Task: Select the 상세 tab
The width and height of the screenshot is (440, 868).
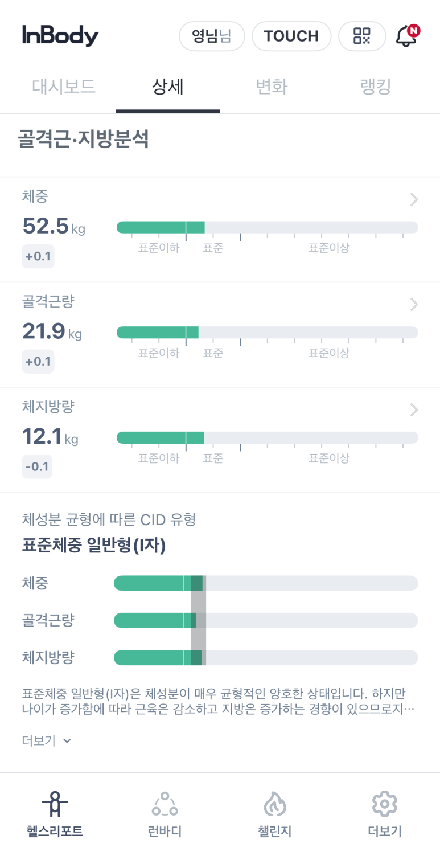Action: point(167,87)
